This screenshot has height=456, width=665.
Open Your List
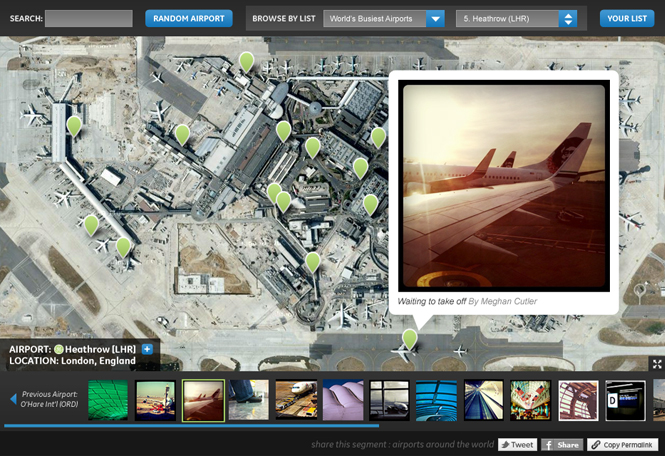point(627,18)
